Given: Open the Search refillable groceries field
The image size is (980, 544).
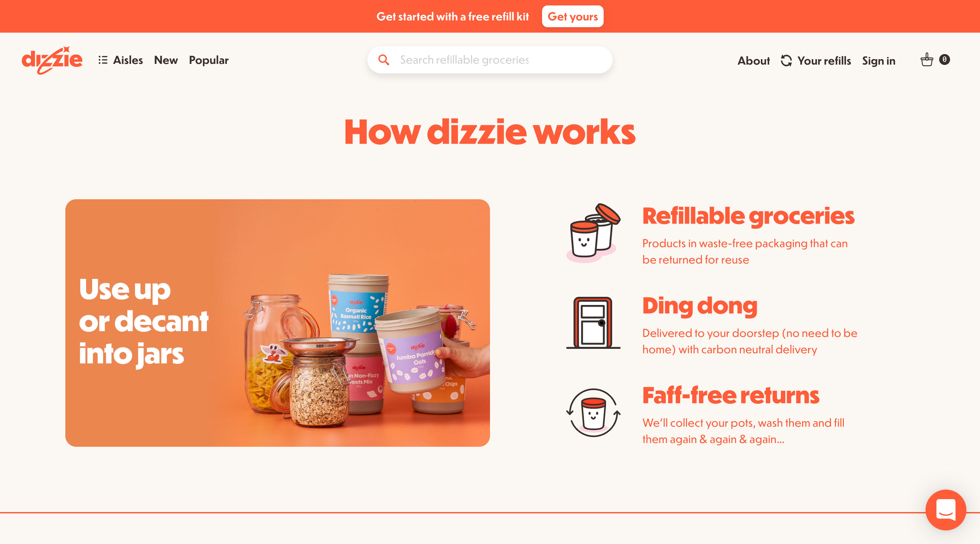Looking at the screenshot, I should click(x=490, y=60).
